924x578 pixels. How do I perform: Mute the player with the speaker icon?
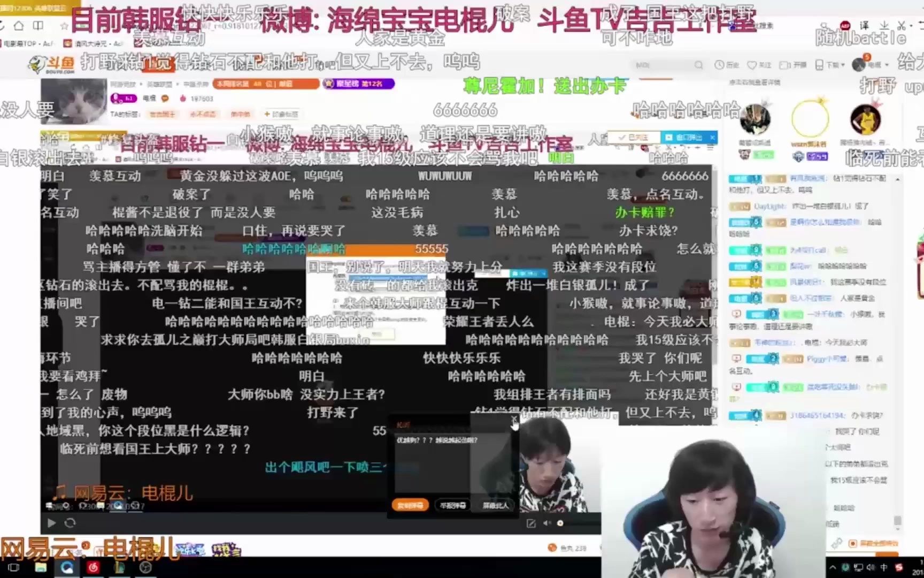point(546,523)
